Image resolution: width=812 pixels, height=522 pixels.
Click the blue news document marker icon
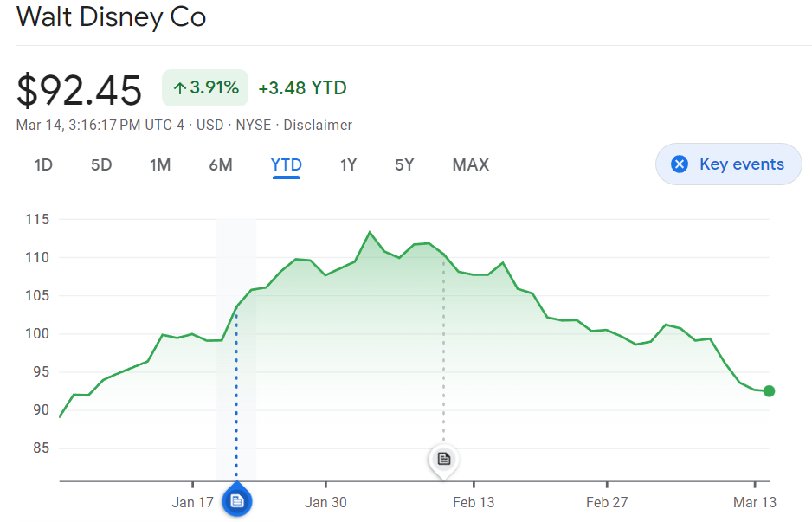pyautogui.click(x=236, y=500)
